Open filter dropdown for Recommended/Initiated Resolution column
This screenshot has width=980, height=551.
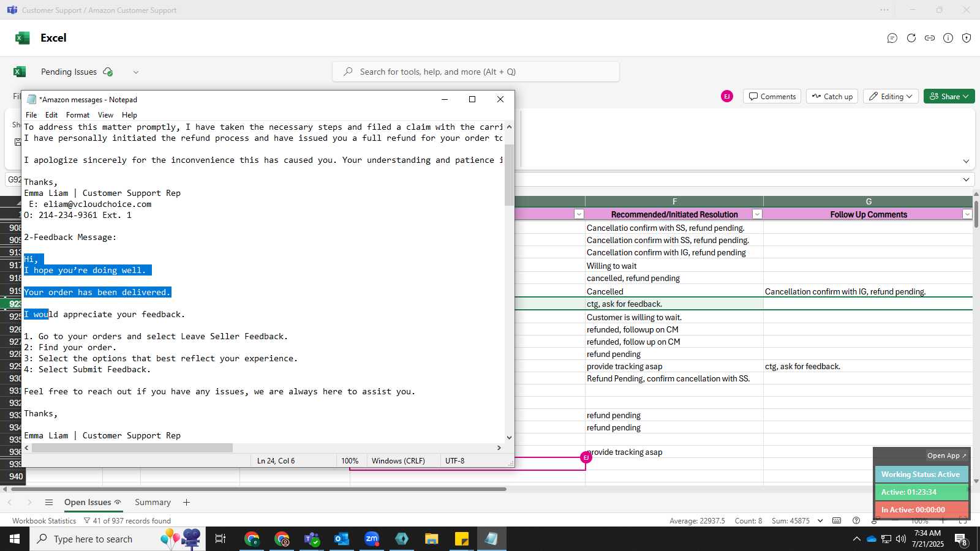pos(757,214)
